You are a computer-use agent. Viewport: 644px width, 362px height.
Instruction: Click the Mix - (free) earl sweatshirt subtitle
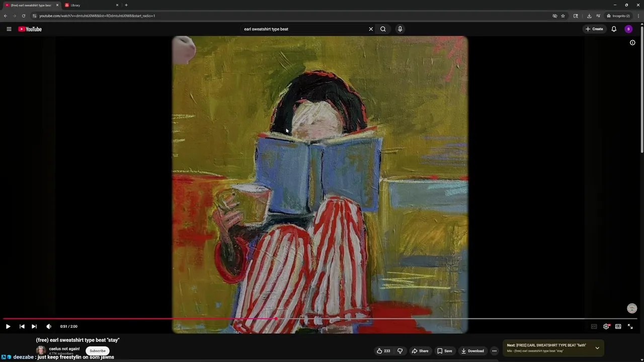click(535, 351)
